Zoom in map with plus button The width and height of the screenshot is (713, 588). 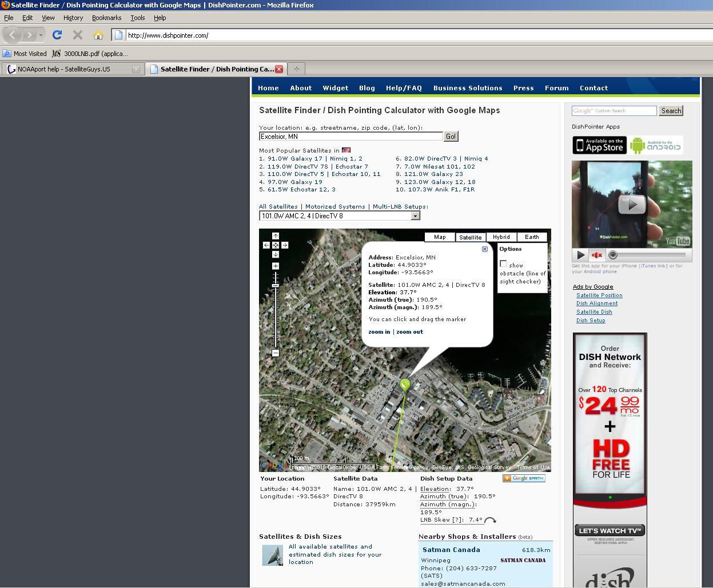tap(276, 266)
